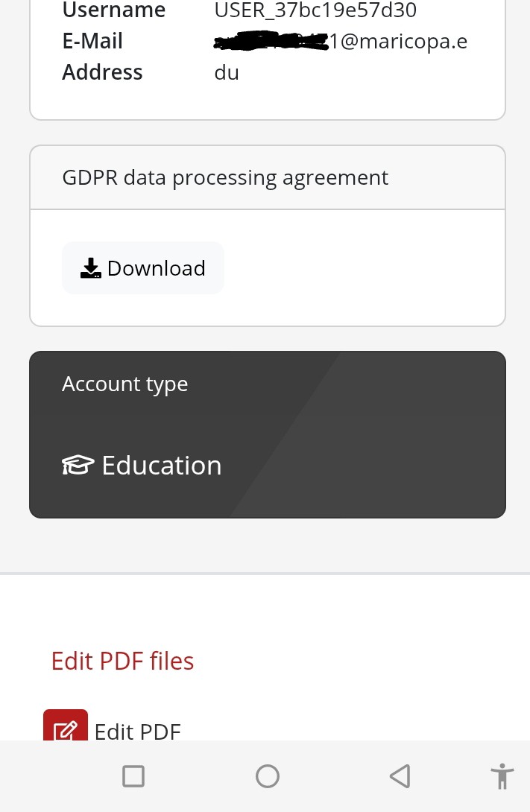Viewport: 530px width, 812px height.
Task: Tap the blacked-out part of the email
Action: pyautogui.click(x=271, y=42)
